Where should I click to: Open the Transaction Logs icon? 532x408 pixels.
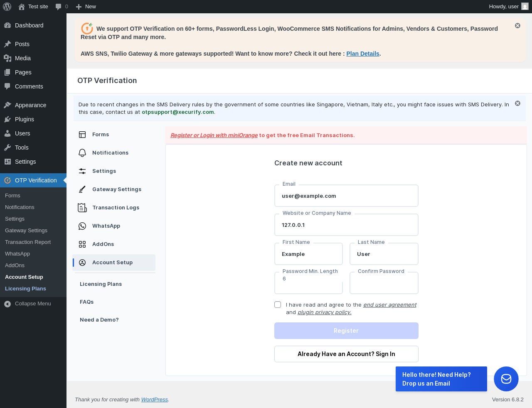click(x=82, y=208)
